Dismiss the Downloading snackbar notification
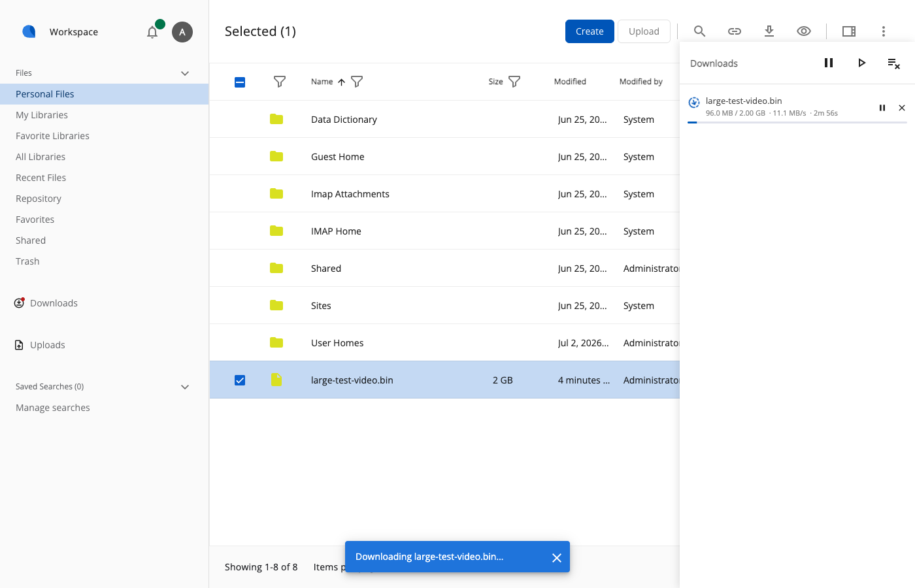 click(x=557, y=557)
